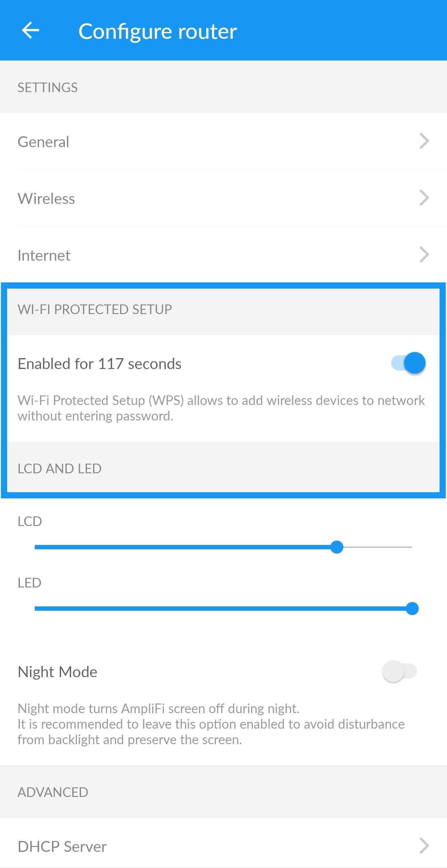Open DHCP Server chevron arrow
447x868 pixels.
[x=424, y=846]
